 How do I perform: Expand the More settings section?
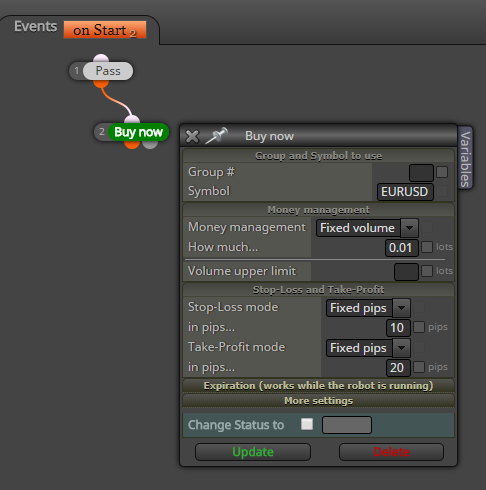pos(318,401)
